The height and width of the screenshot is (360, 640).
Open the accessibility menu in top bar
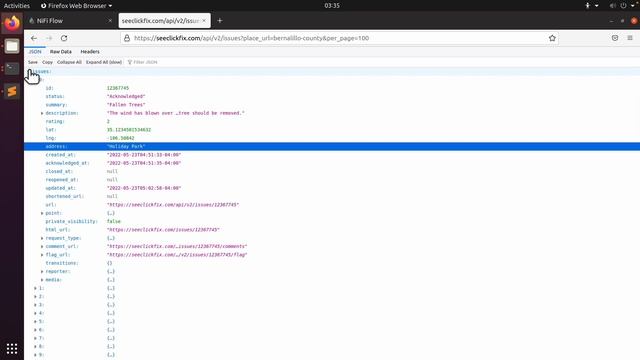[587, 6]
